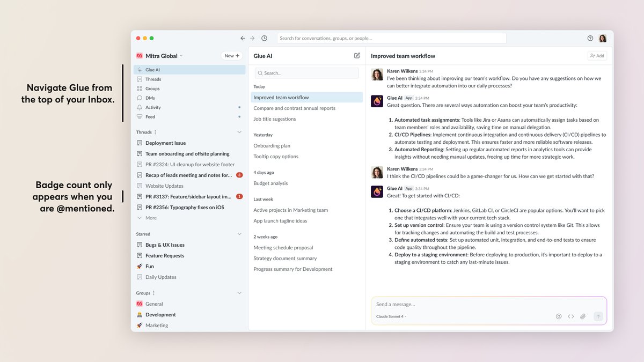Open the Marketing group
644x362 pixels.
click(189, 326)
